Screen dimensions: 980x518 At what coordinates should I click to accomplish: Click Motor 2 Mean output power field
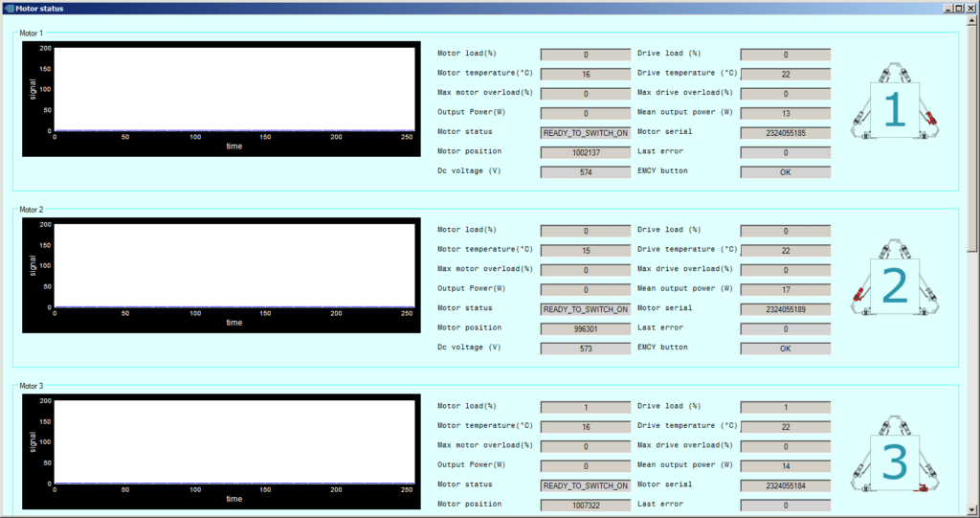click(785, 290)
